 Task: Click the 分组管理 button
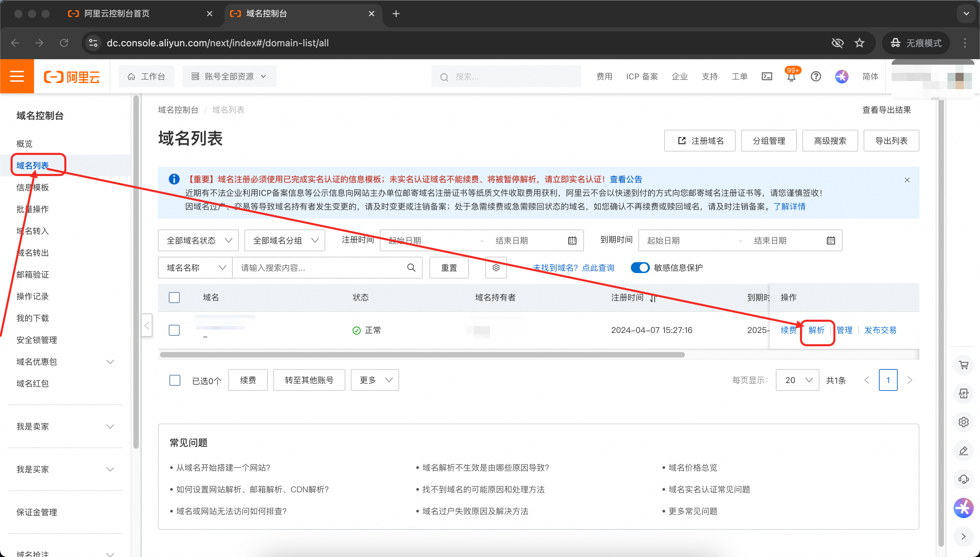click(x=769, y=140)
